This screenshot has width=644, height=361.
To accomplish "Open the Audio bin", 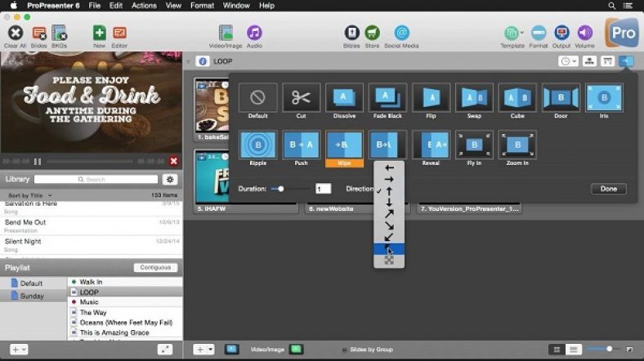I will click(254, 34).
